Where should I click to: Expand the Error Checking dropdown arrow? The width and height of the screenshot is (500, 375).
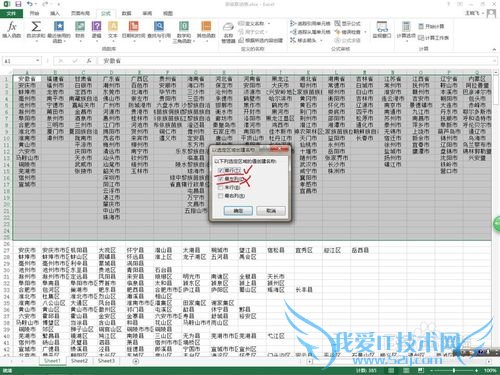[365, 32]
